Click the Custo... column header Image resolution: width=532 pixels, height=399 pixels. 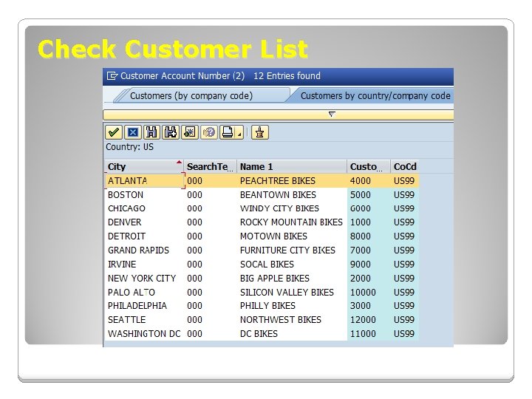coord(369,166)
